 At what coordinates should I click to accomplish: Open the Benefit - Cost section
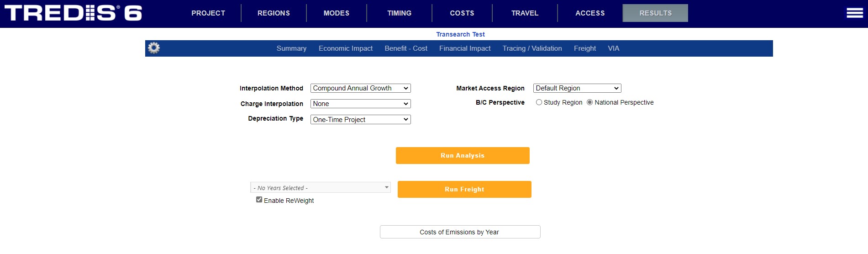(406, 48)
